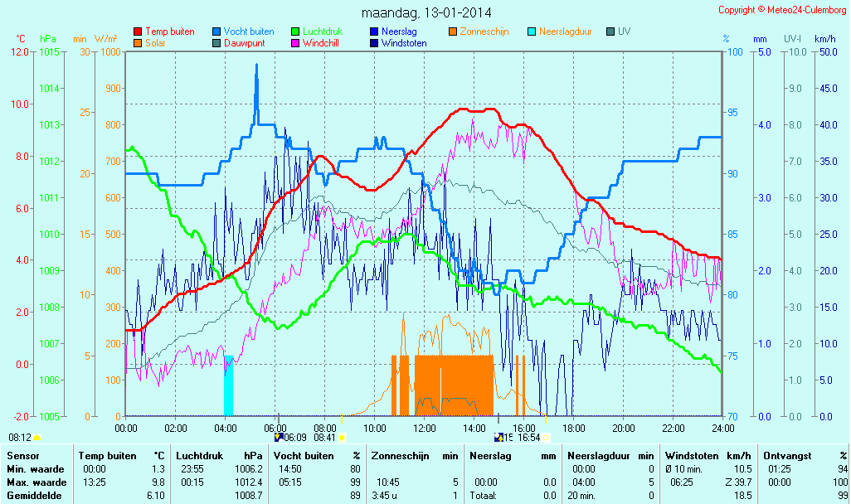The height and width of the screenshot is (504, 851).
Task: Click the cyan precipitation bar at 04:00
Action: 228,385
